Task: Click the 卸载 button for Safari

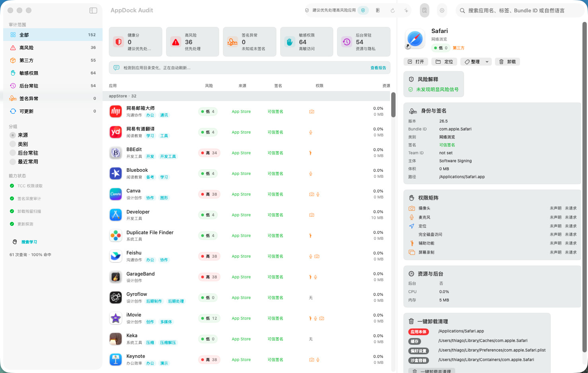Action: (x=507, y=62)
